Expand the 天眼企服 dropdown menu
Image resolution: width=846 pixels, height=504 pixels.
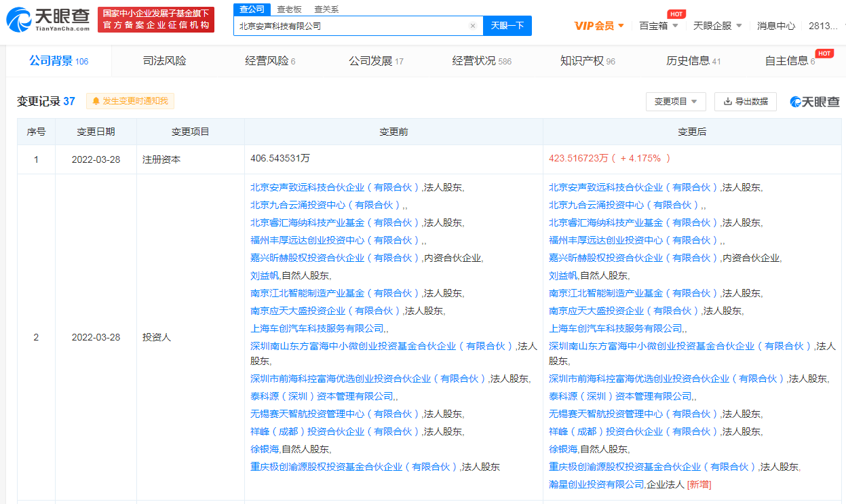(717, 26)
